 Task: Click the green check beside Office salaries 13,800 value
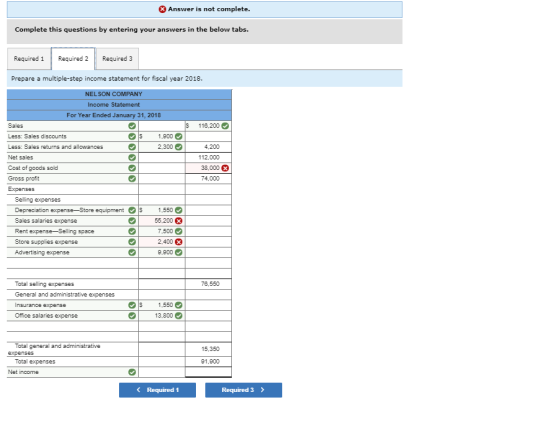[179, 316]
